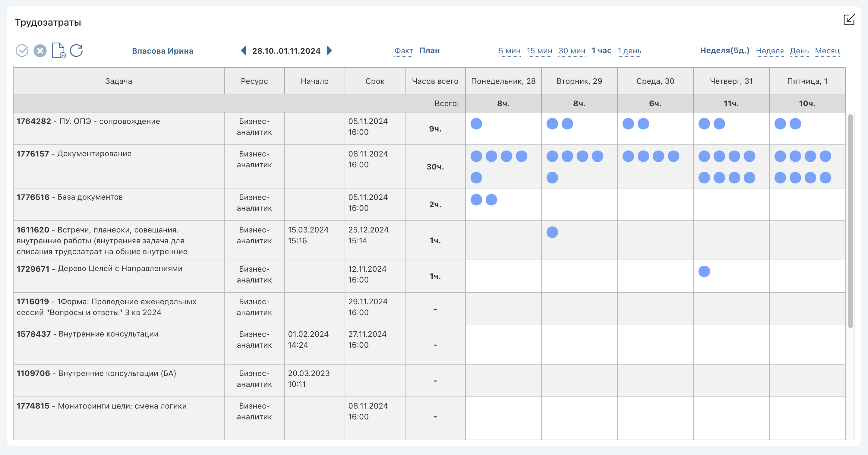Click the first Friday dot for task 1764282
The image size is (868, 455).
click(x=780, y=124)
